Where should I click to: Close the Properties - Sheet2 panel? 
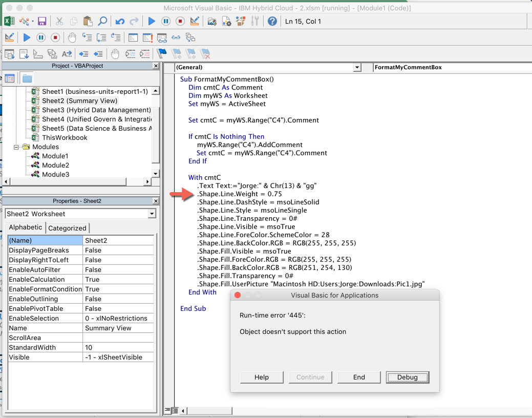(156, 201)
